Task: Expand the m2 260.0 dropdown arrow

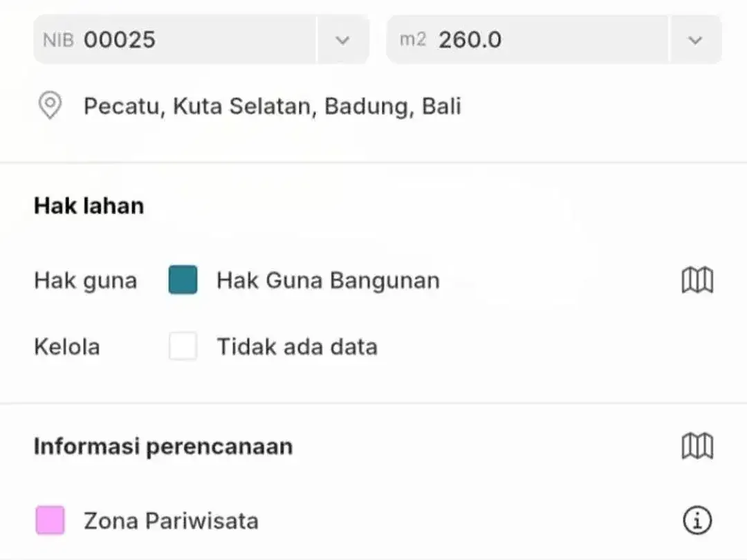Action: point(695,40)
